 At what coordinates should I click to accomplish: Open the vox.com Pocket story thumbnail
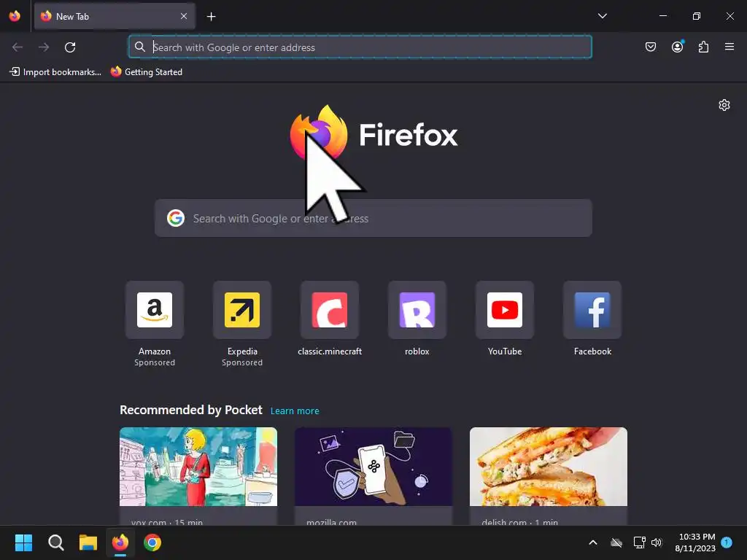[x=198, y=467]
